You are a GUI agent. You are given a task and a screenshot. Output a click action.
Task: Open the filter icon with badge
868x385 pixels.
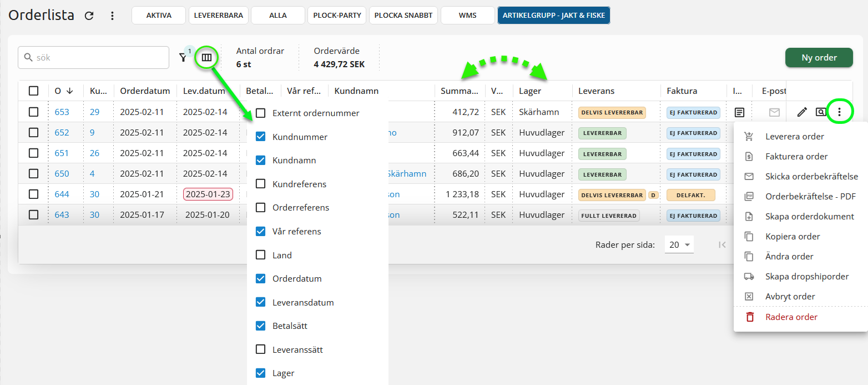click(183, 57)
